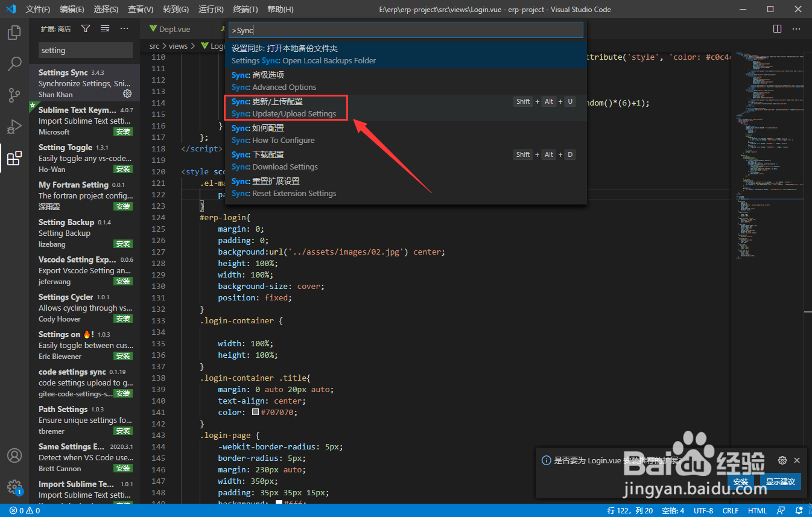The image size is (812, 517).
Task: Open the 编辑(E) menu
Action: pos(72,10)
